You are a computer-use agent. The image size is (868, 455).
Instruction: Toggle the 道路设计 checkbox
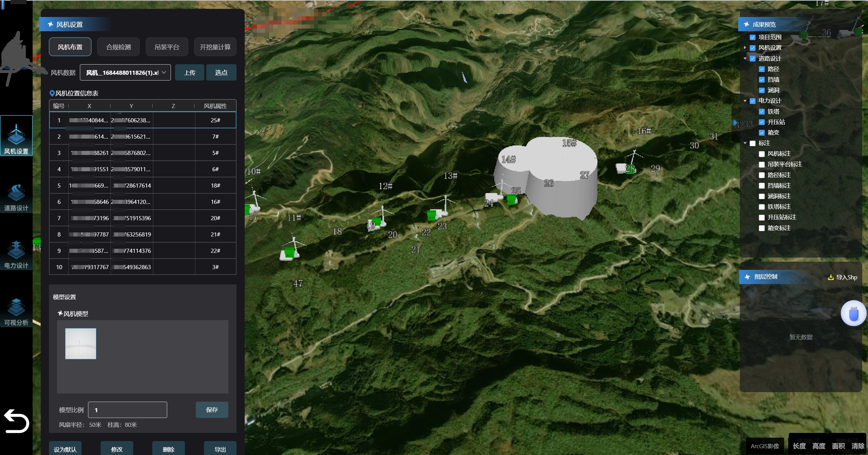[752, 58]
